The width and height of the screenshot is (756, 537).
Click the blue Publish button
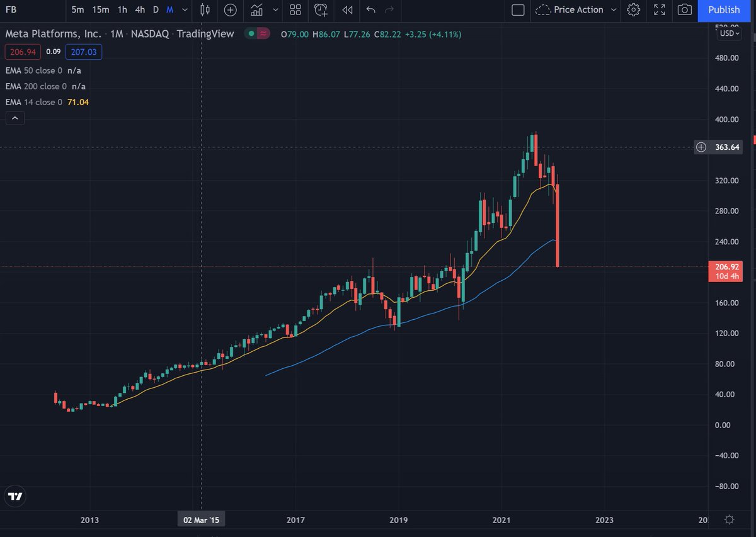[x=724, y=10]
